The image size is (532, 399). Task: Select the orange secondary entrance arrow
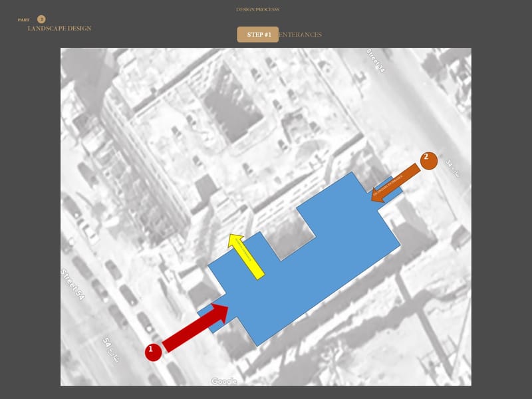pyautogui.click(x=396, y=182)
